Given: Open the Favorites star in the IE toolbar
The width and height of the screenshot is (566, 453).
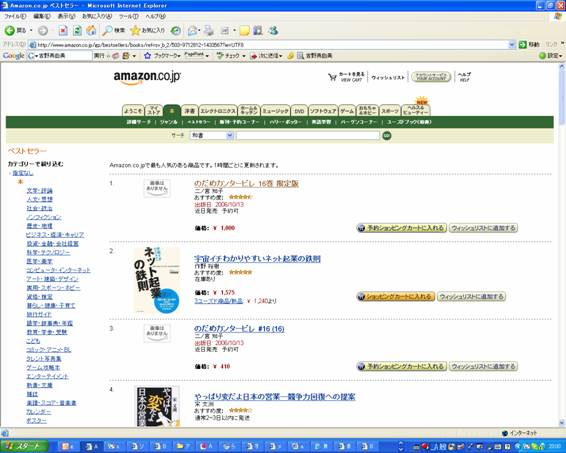Looking at the screenshot, I should (135, 31).
